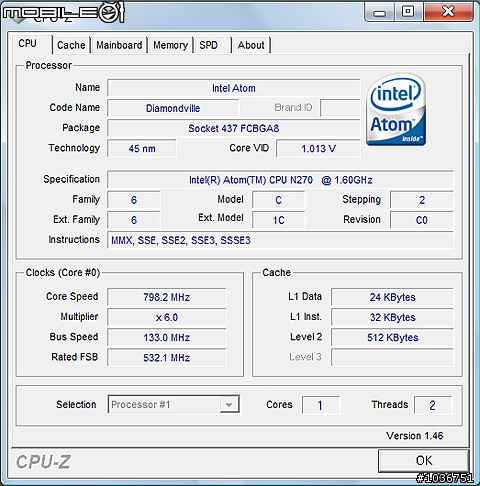Image resolution: width=480 pixels, height=486 pixels.
Task: Close the CPU-Z window
Action: [x=448, y=12]
